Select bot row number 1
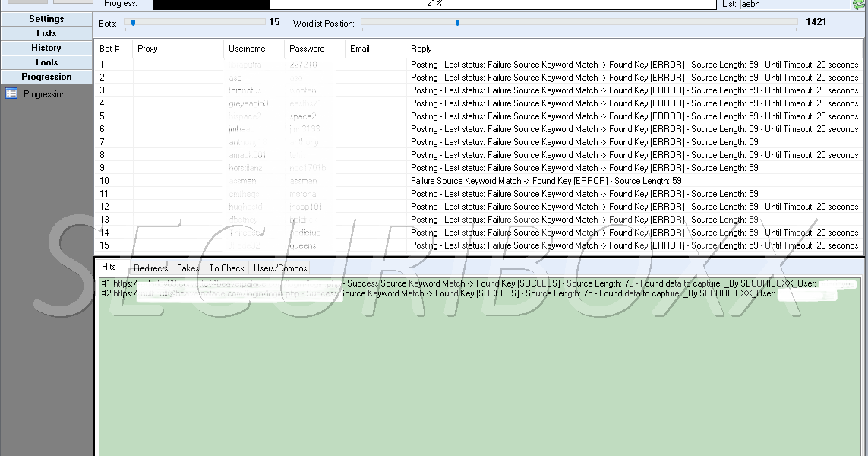The width and height of the screenshot is (868, 456). click(479, 65)
